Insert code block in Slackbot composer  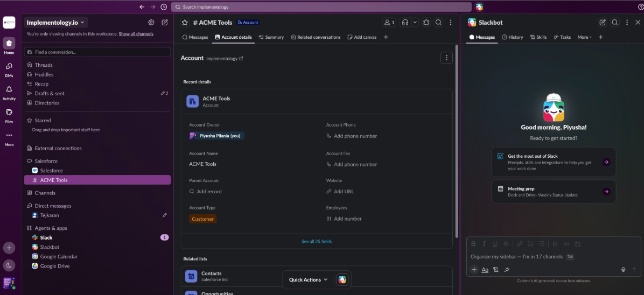[x=577, y=244]
